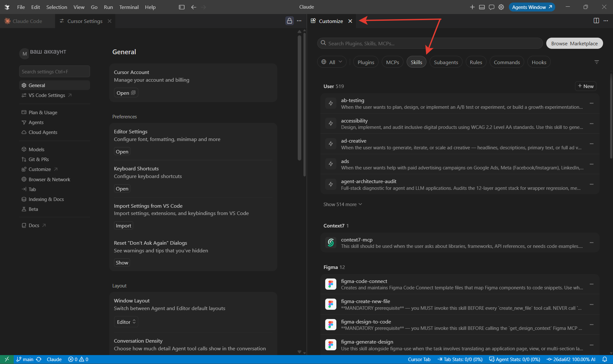Close the Customize tab

tap(350, 21)
